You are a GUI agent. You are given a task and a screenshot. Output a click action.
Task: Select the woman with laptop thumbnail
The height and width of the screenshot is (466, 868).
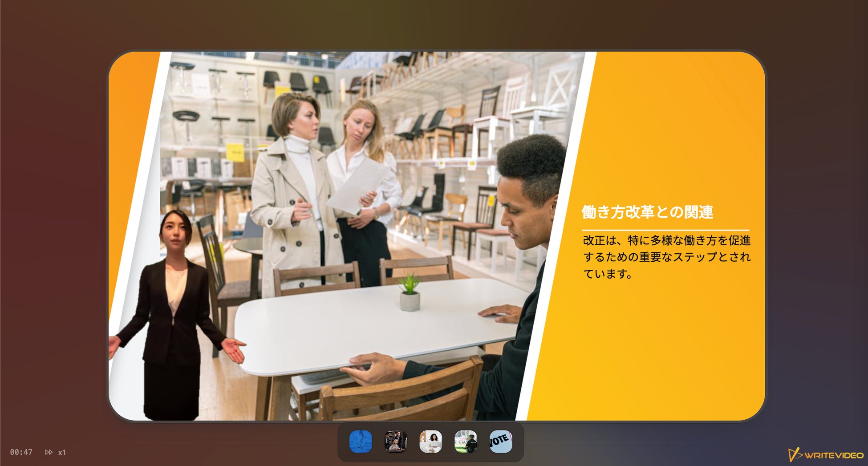coord(431,442)
